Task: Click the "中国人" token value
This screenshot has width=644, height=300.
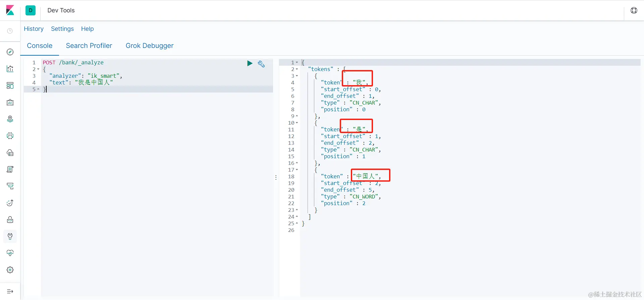Action: click(x=365, y=176)
